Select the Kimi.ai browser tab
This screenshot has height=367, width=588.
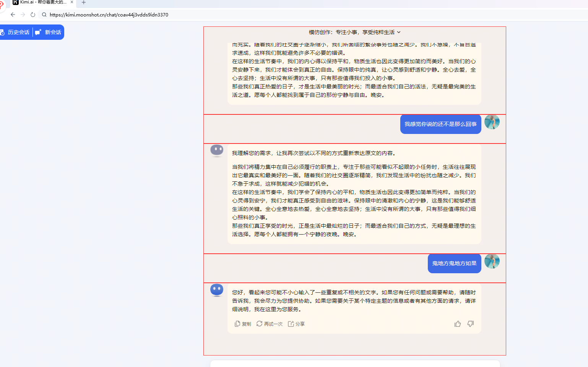click(42, 2)
